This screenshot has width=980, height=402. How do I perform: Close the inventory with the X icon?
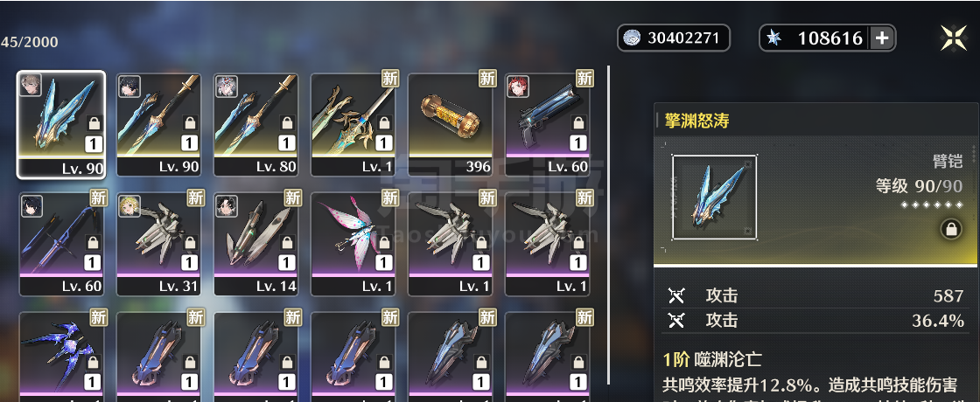pyautogui.click(x=953, y=38)
